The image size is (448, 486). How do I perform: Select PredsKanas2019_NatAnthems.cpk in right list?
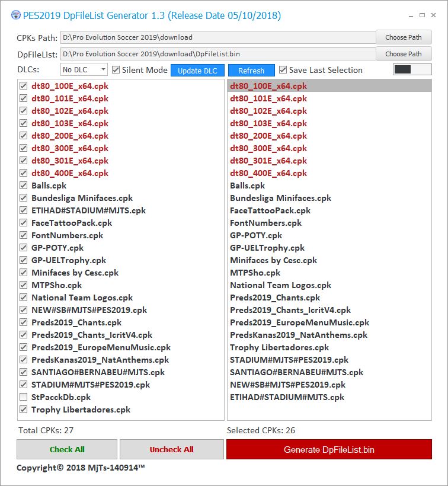pyautogui.click(x=329, y=335)
